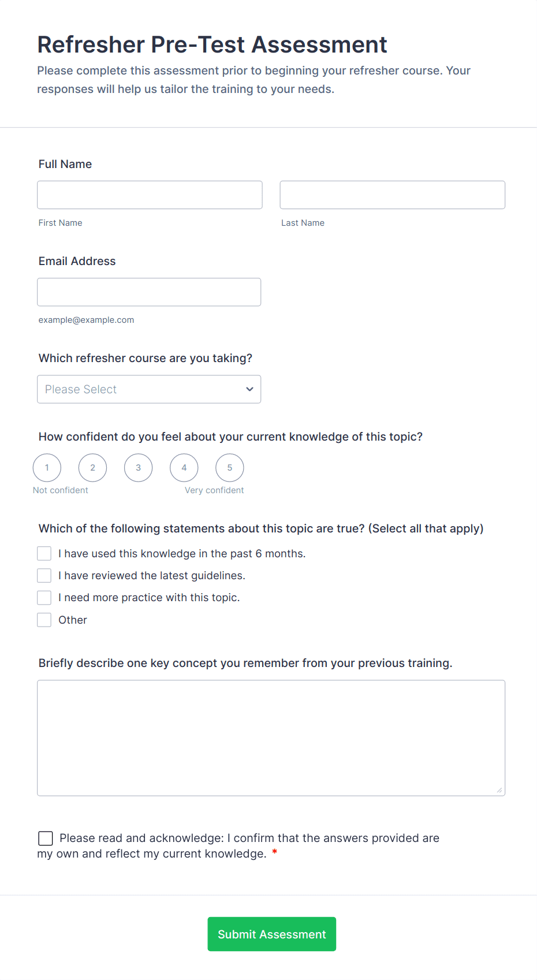
Task: Select confidence rating 1
Action: [47, 467]
